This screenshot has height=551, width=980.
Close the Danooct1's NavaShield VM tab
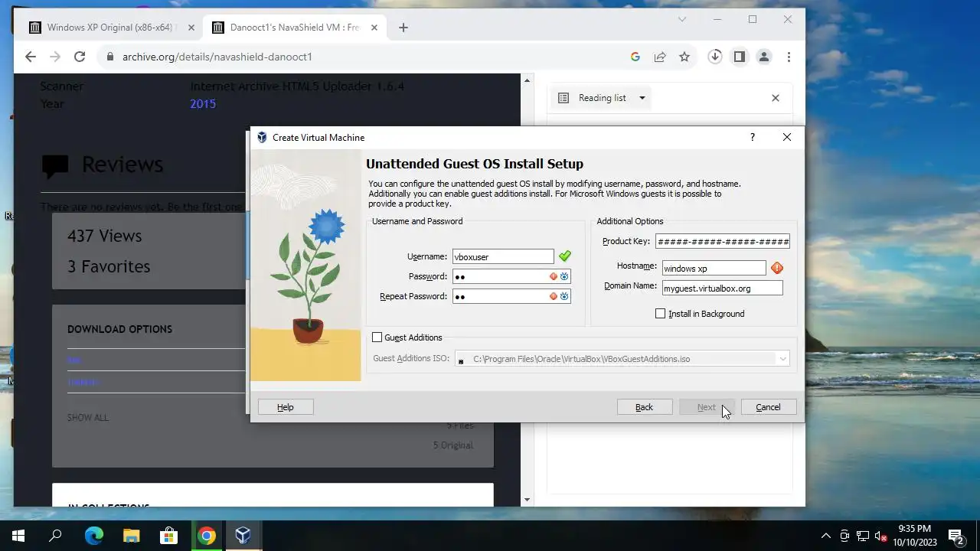(x=375, y=28)
